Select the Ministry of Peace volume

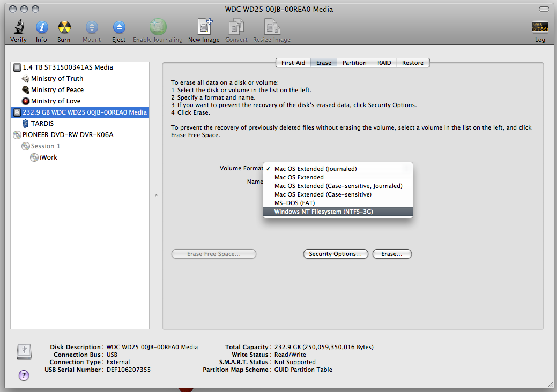(80, 90)
